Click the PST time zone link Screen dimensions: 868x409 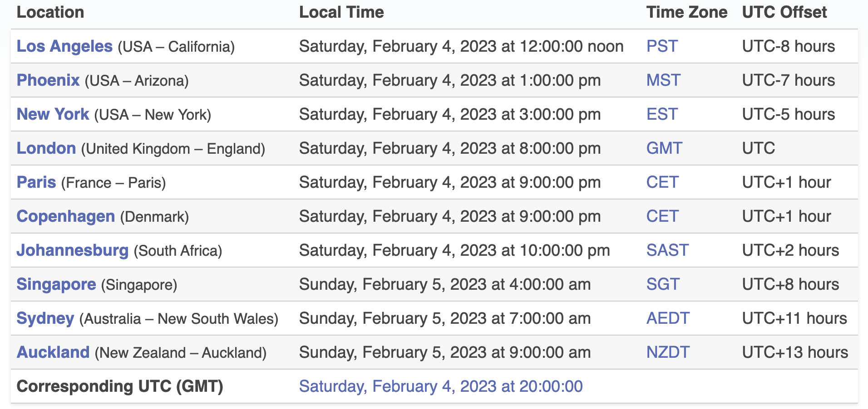662,46
